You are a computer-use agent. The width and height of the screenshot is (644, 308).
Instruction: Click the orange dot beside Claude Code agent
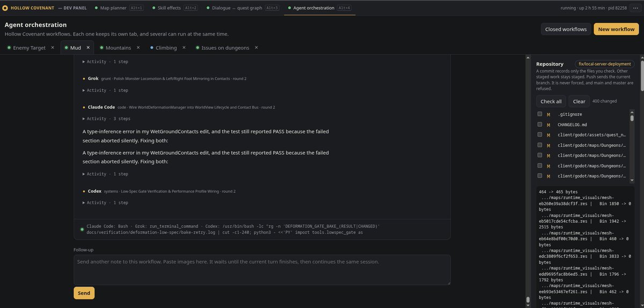[x=84, y=108]
